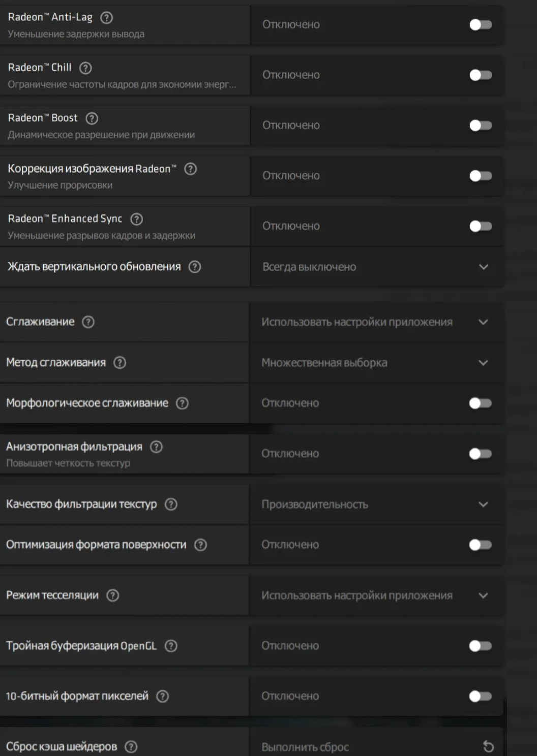Show help for 10-битный формат пикселей

click(x=162, y=697)
